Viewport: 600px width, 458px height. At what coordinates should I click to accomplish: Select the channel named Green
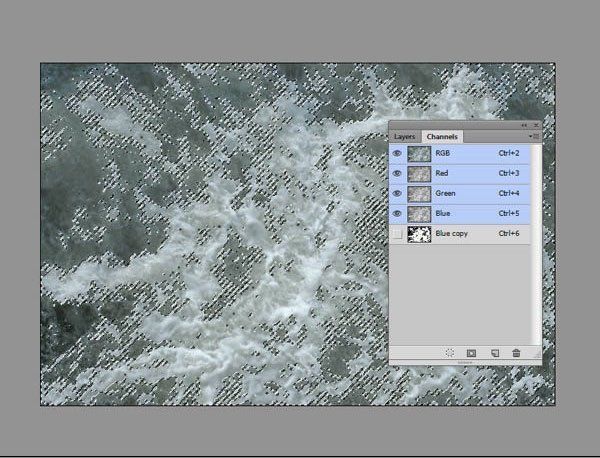[x=445, y=193]
